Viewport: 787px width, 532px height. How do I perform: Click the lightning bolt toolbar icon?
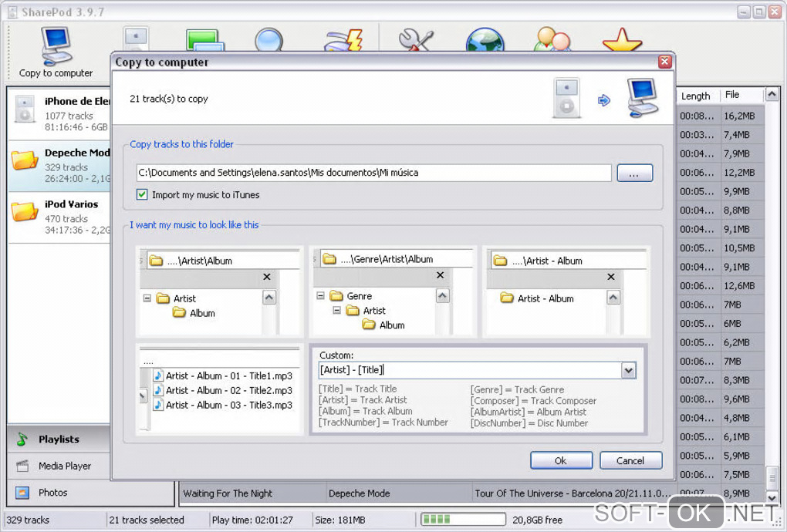pyautogui.click(x=344, y=40)
